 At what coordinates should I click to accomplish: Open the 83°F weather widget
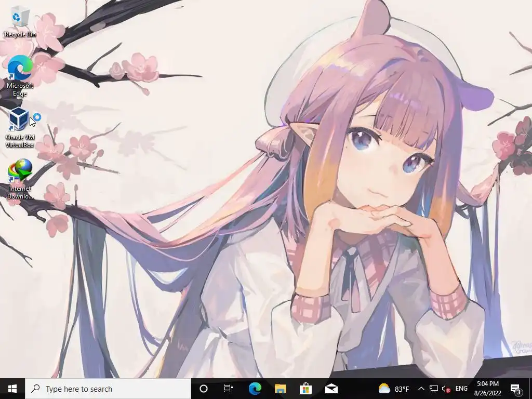tap(394, 389)
